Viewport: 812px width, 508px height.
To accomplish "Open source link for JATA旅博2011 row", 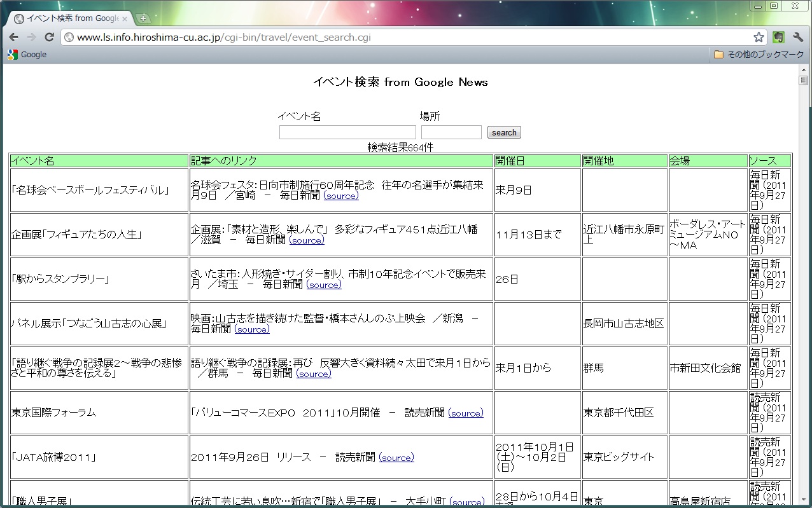I will 396,458.
